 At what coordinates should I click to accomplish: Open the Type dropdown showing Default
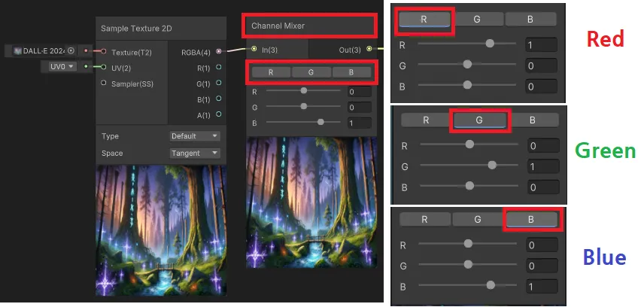point(195,136)
